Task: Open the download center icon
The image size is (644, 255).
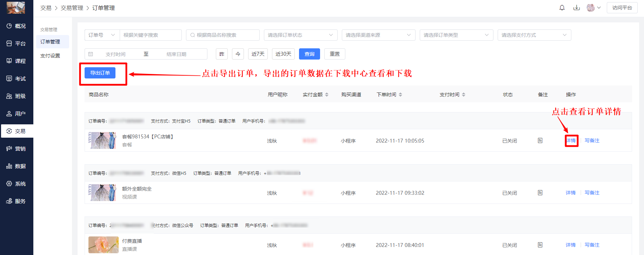Action: tap(577, 8)
